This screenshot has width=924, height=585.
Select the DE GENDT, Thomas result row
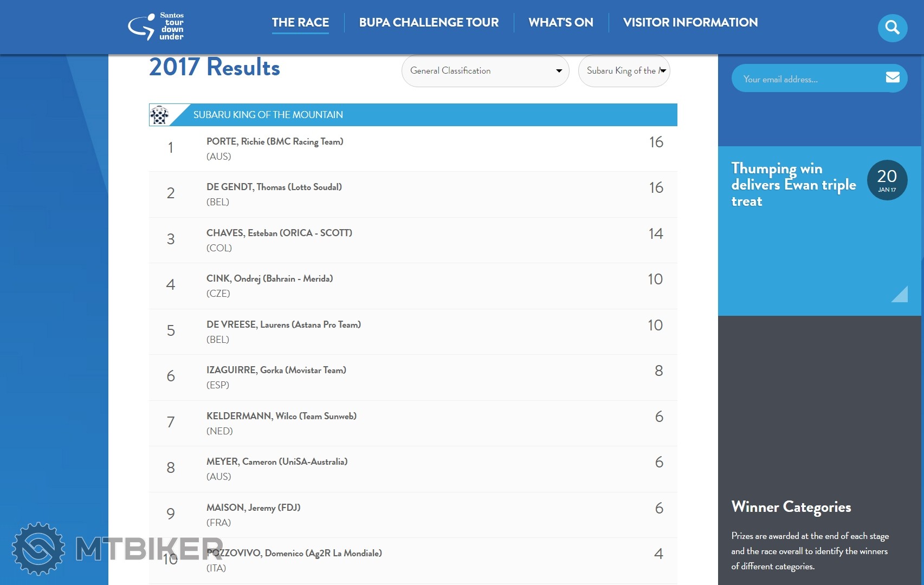(412, 194)
